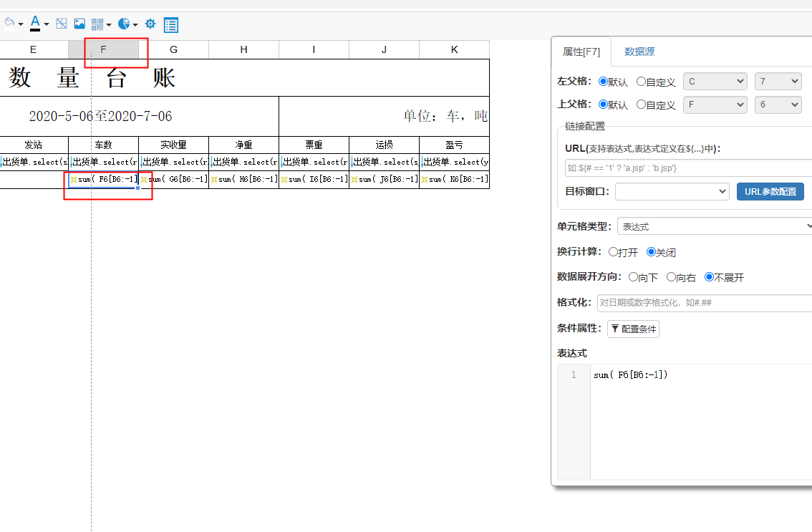Click the QR code icon
Screen dimensions: 812x532
click(x=97, y=23)
